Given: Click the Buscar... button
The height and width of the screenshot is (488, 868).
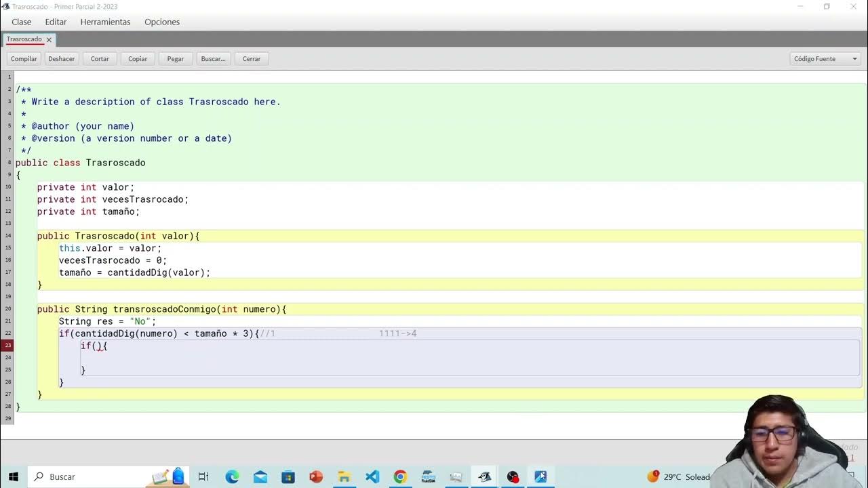Looking at the screenshot, I should (x=214, y=59).
